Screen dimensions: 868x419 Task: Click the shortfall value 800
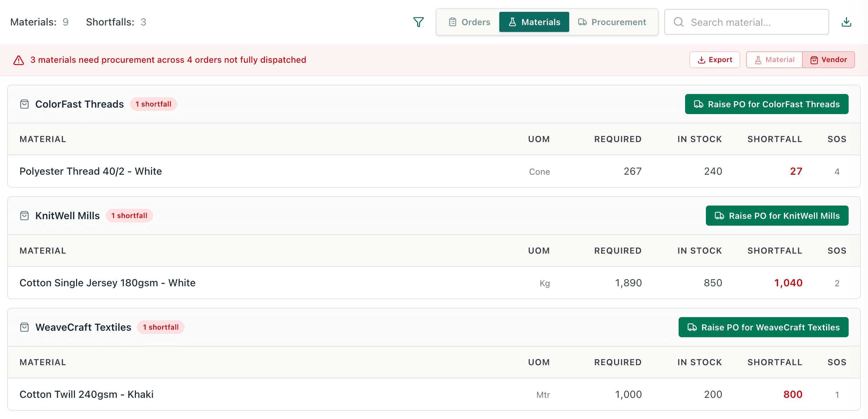click(x=793, y=395)
